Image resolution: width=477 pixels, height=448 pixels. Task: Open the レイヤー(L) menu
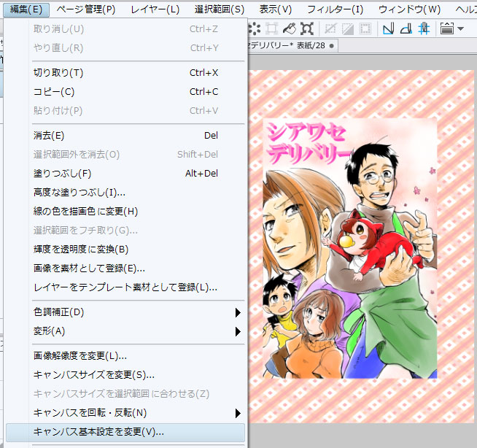(155, 9)
